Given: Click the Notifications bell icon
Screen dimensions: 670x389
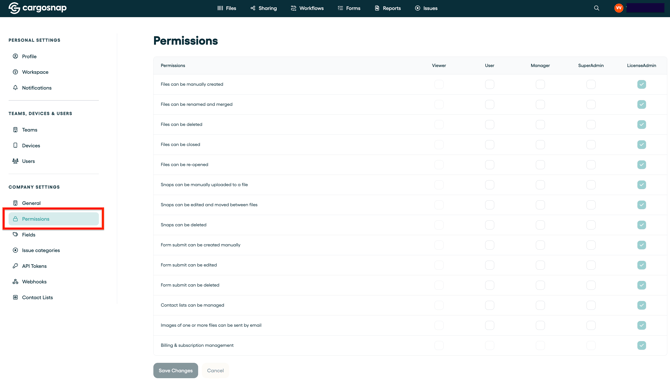Looking at the screenshot, I should tap(15, 88).
